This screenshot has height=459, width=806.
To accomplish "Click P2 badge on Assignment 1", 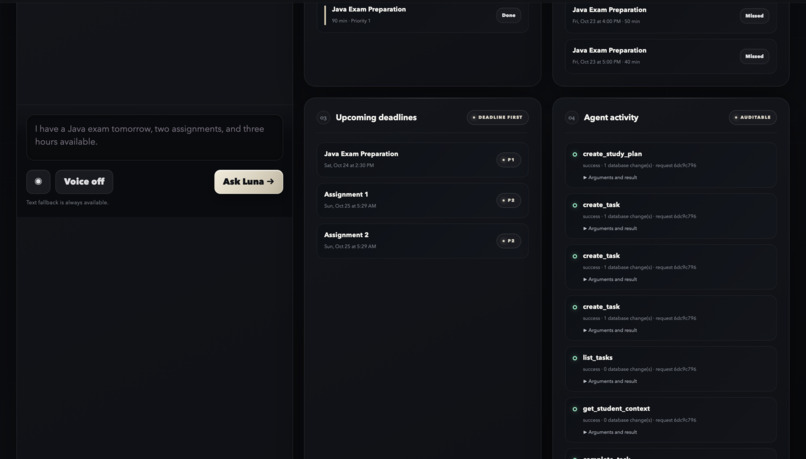I will pos(508,200).
